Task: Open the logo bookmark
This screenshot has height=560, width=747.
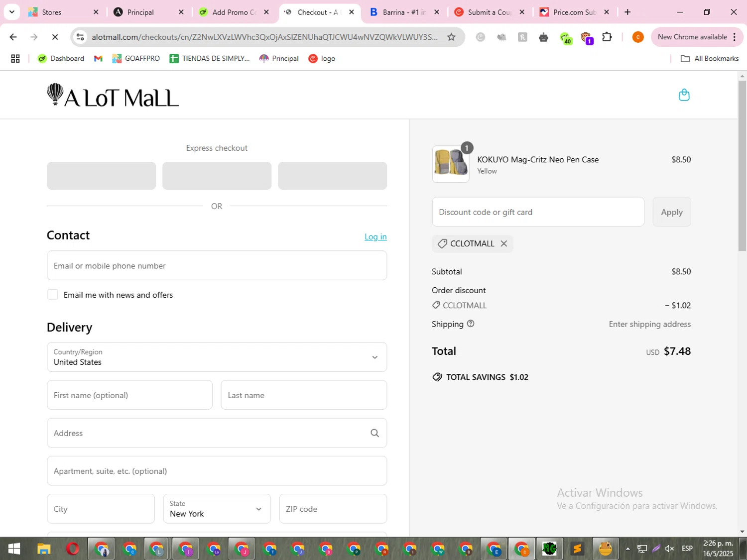Action: click(322, 59)
